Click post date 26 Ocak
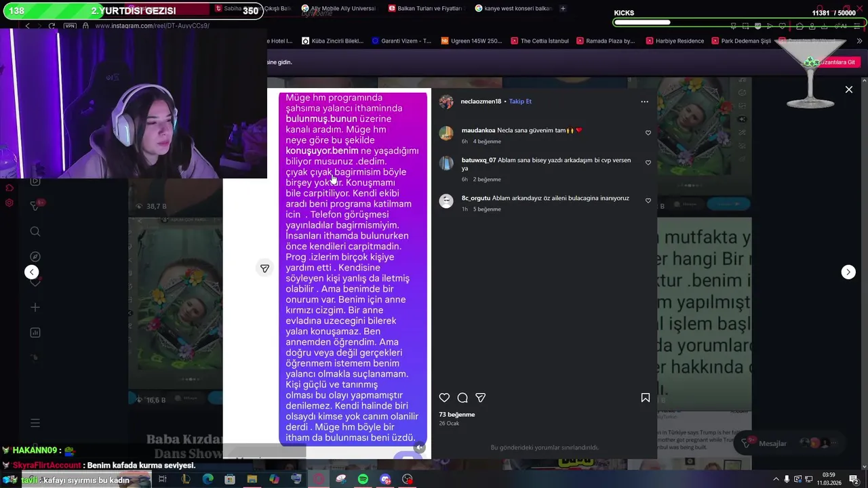This screenshot has width=868, height=488. 449,424
